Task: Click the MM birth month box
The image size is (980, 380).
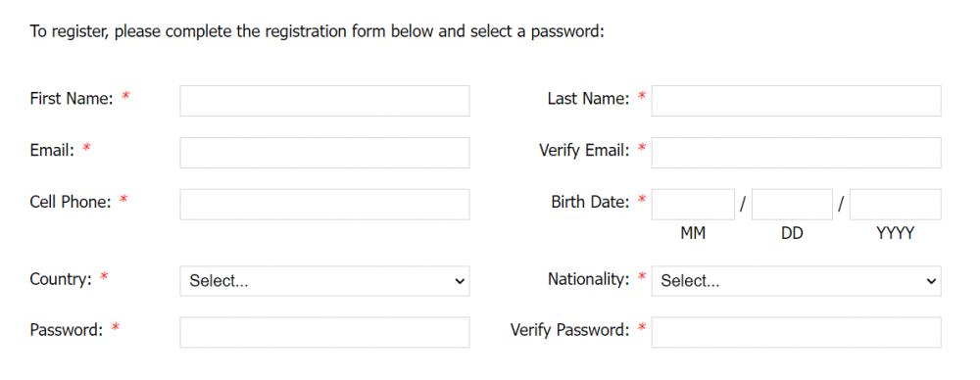Action: pos(693,205)
